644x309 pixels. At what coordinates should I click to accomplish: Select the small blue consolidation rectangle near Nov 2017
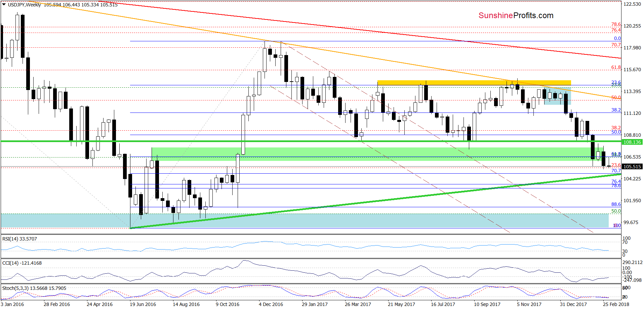coord(558,96)
